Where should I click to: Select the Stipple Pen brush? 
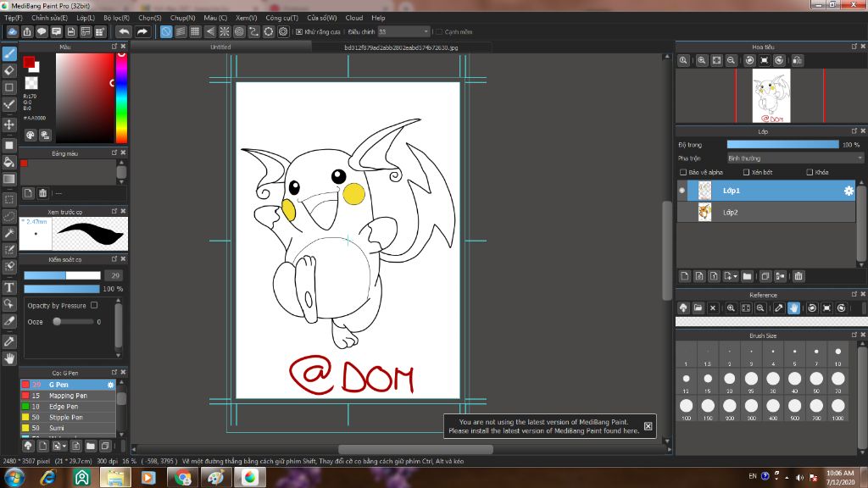[68, 417]
